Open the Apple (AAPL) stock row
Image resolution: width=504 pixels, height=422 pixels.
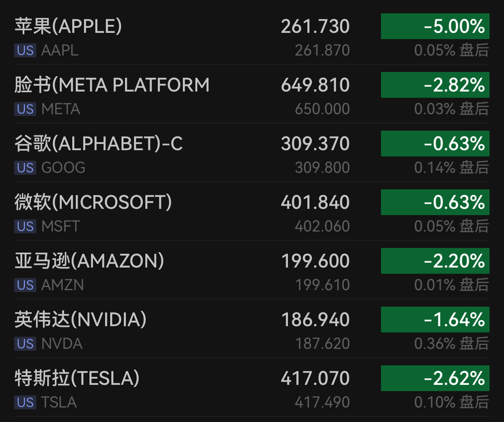[68, 27]
